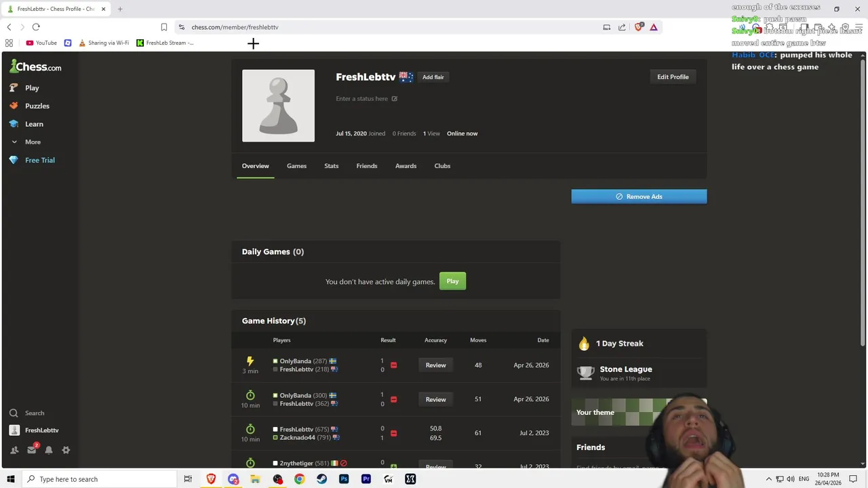
Task: Reload the page
Action: click(36, 27)
